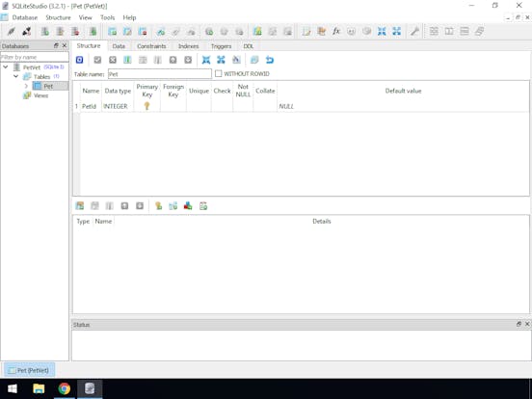Open the DDL history icon

pyautogui.click(x=321, y=32)
